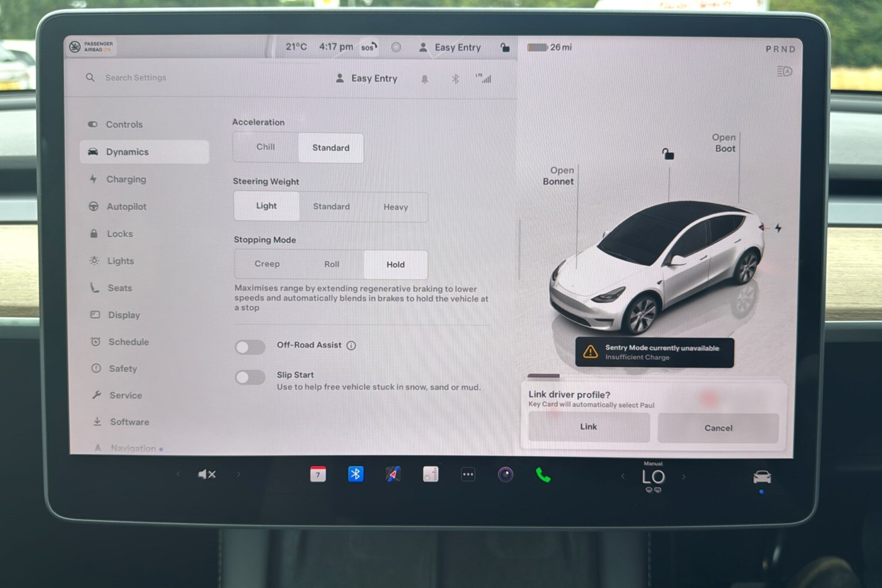
Task: Increase volume with the right arrow
Action: tap(239, 473)
